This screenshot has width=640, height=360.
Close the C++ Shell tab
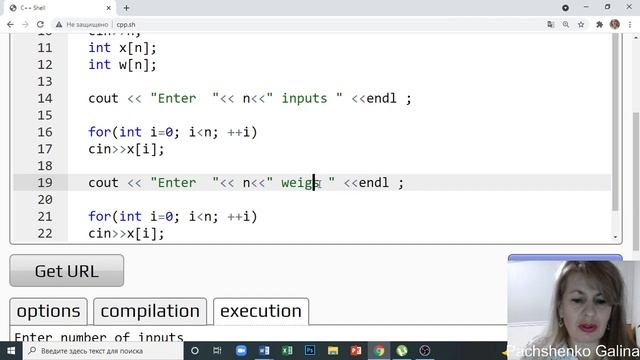[x=109, y=8]
